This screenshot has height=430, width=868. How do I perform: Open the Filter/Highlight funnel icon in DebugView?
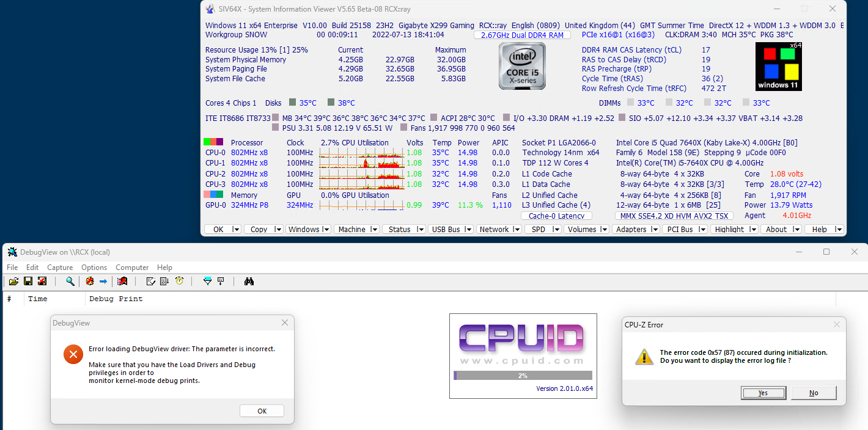(207, 281)
